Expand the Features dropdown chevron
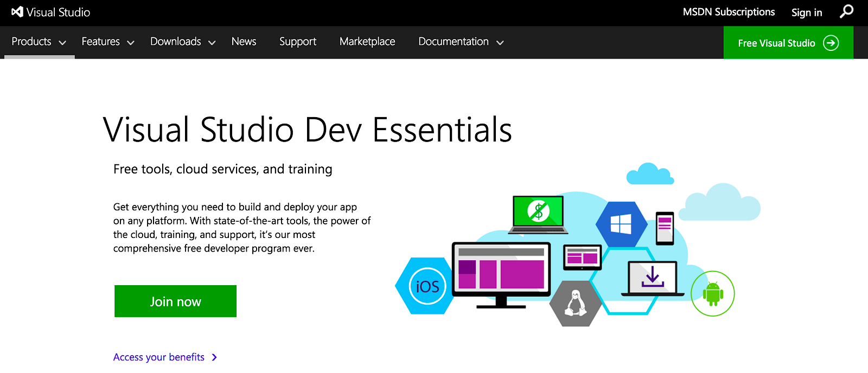 [x=131, y=42]
